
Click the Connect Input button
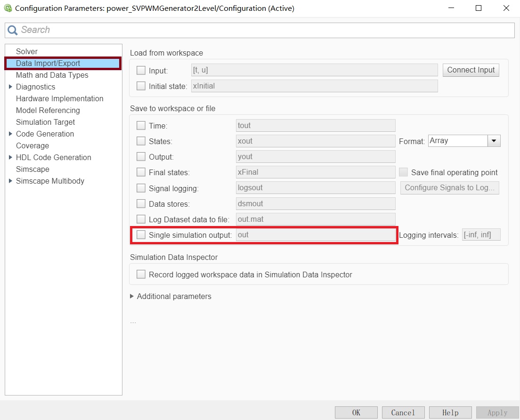(x=471, y=70)
